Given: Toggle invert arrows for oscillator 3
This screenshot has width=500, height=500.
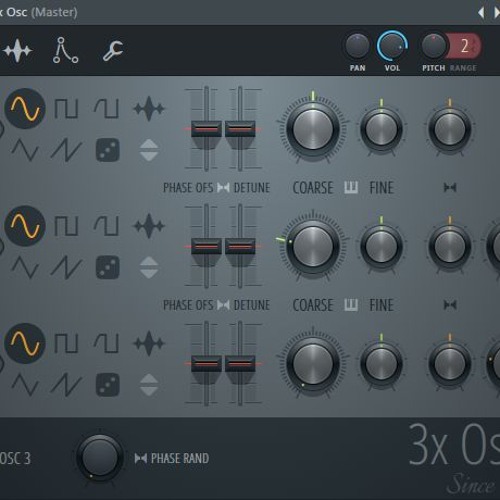Looking at the screenshot, I should pos(149,385).
